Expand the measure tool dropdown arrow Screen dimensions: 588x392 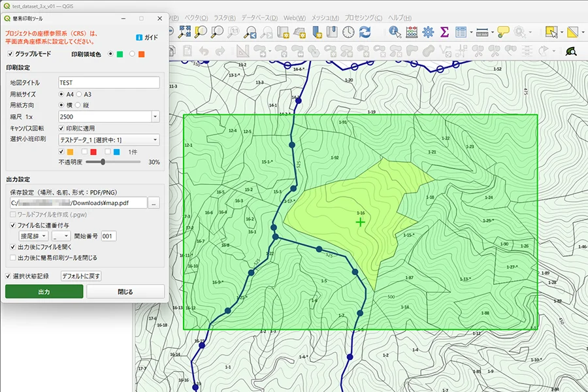(493, 33)
